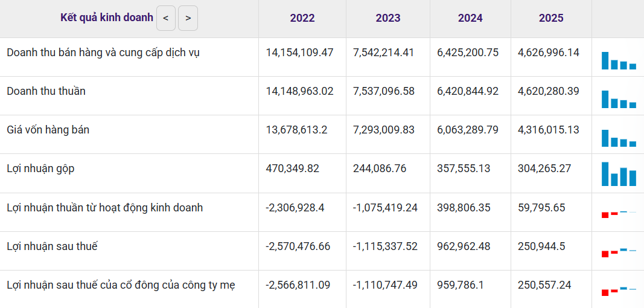Open sparkline chart for Lợi nhuận gộp row
The image size is (644, 308).
click(619, 173)
